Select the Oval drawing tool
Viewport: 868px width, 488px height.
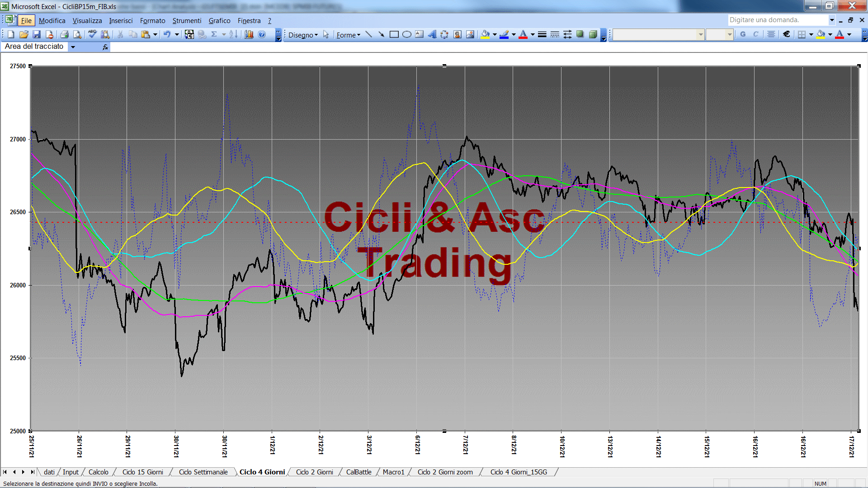click(x=406, y=34)
